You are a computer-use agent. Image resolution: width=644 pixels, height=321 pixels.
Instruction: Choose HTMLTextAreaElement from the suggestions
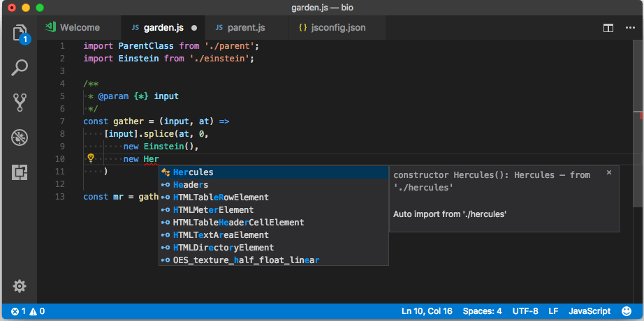pos(221,235)
